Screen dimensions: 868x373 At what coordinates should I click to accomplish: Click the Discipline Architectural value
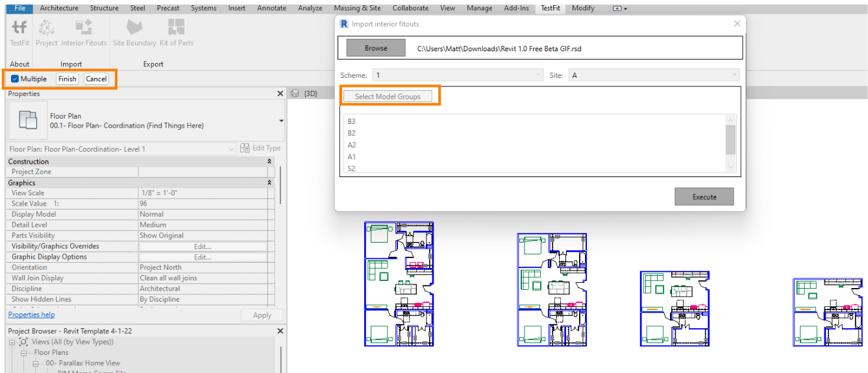(202, 289)
